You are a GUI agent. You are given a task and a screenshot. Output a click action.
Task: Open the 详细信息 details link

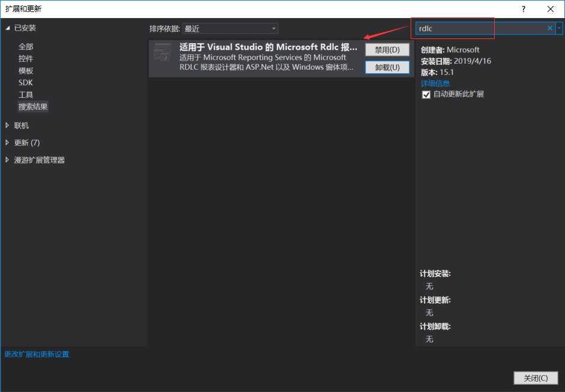(x=435, y=83)
